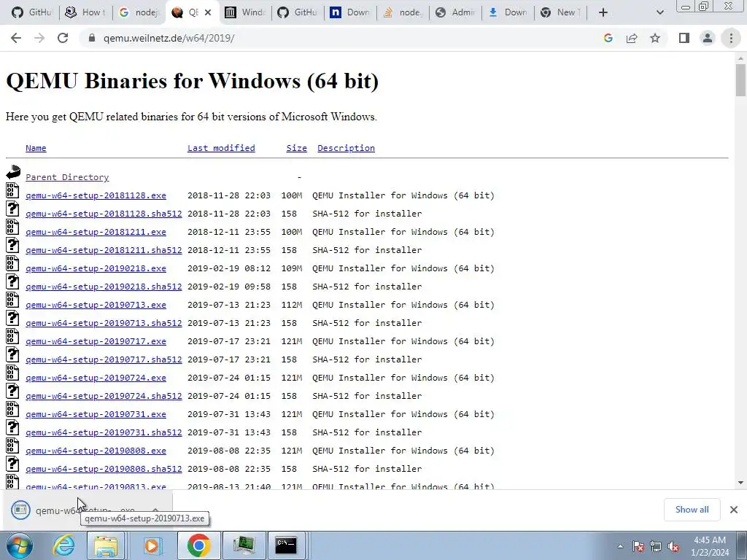
Task: Show all downloads
Action: click(x=692, y=510)
